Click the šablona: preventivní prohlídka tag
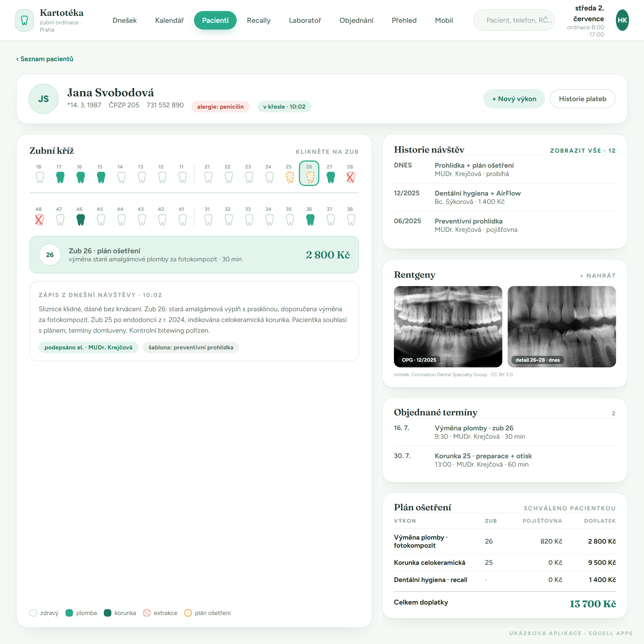Screen dimensions: 644x644 coord(191,347)
